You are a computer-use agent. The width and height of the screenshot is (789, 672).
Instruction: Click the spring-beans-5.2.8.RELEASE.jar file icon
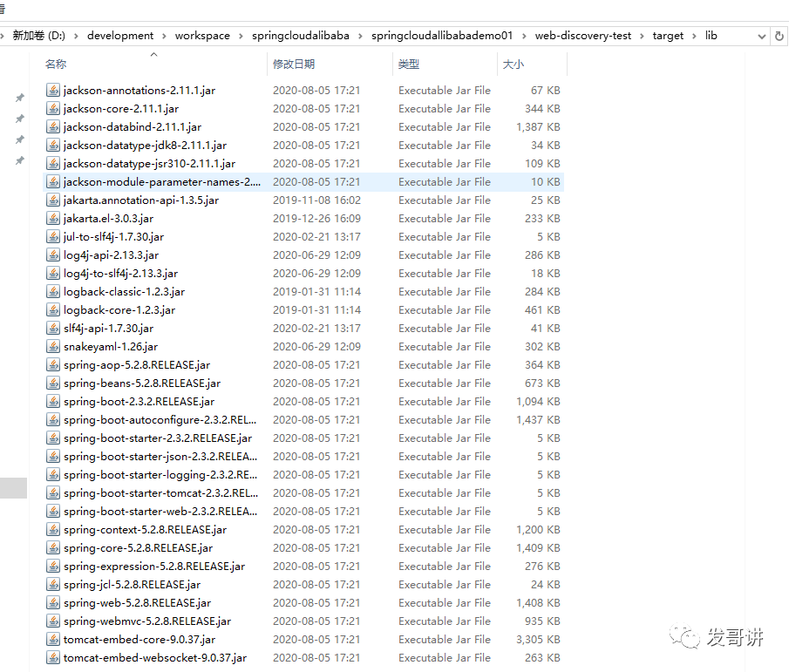[53, 384]
